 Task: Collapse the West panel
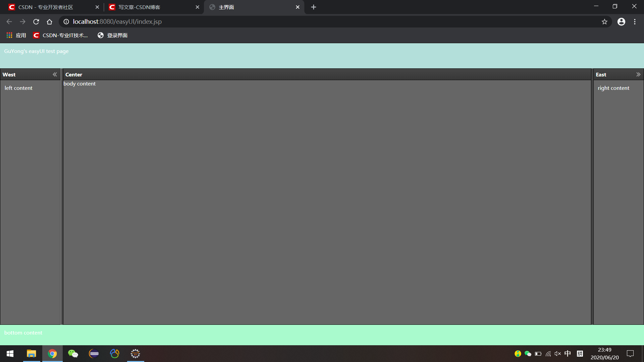pos(55,74)
